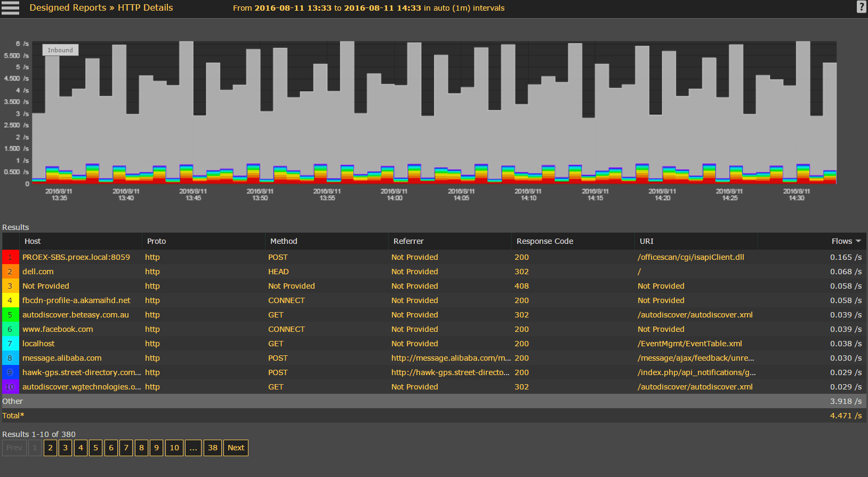Click the yellow swatch for row 4

pos(10,300)
